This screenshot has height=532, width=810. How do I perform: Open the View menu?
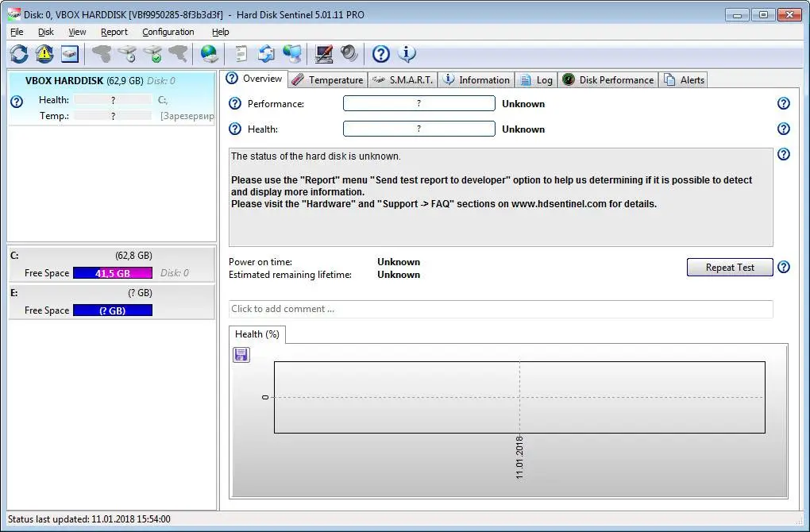point(78,32)
